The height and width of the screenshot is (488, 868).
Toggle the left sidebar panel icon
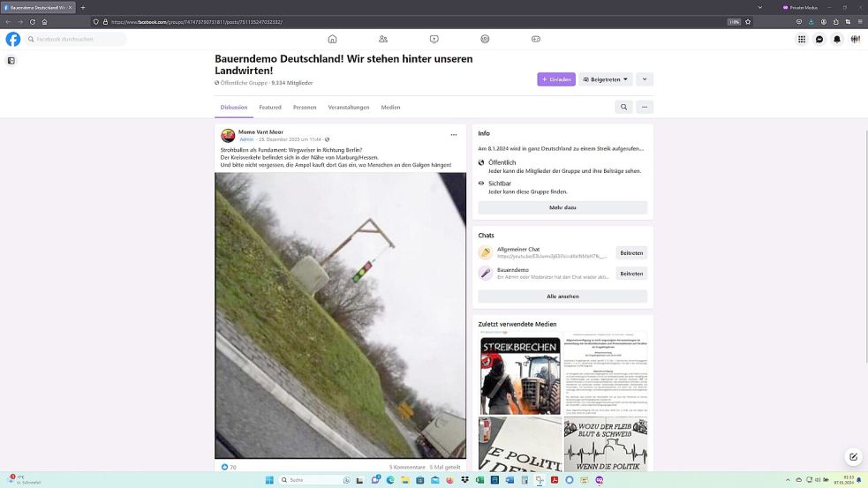coord(11,61)
